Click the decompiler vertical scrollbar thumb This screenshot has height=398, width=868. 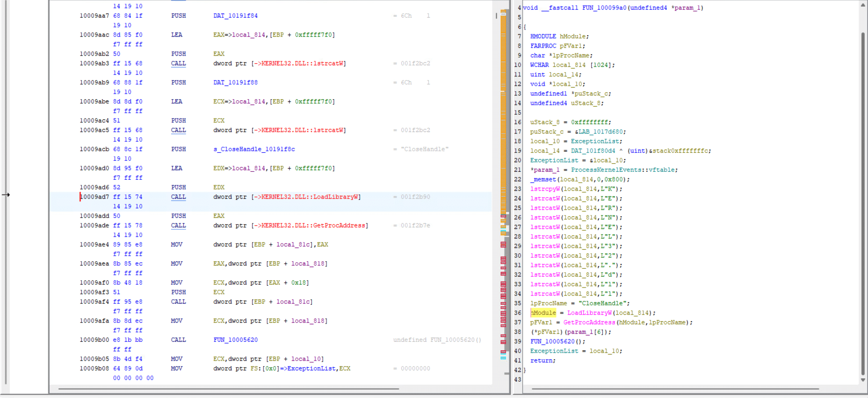point(863,204)
